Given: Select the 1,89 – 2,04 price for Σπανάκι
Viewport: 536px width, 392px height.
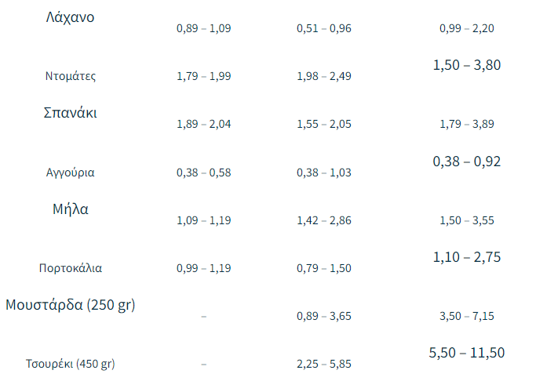Looking at the screenshot, I should (x=204, y=125).
